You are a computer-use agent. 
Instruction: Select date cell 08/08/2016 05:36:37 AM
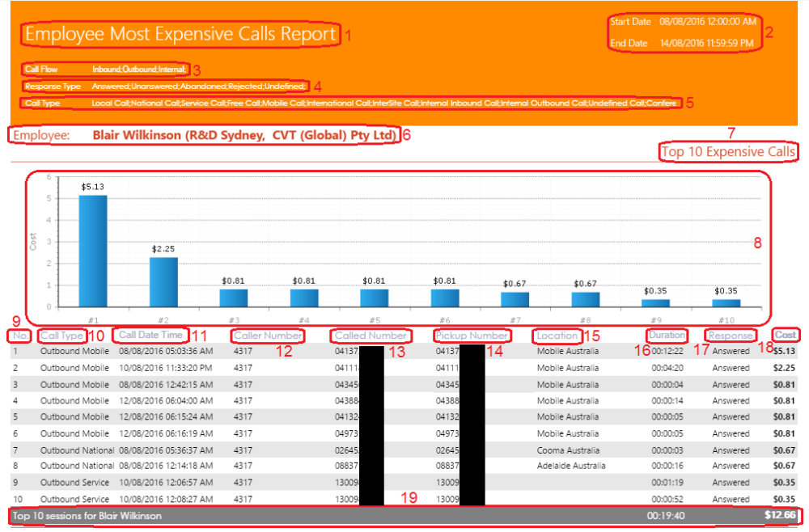click(x=166, y=450)
